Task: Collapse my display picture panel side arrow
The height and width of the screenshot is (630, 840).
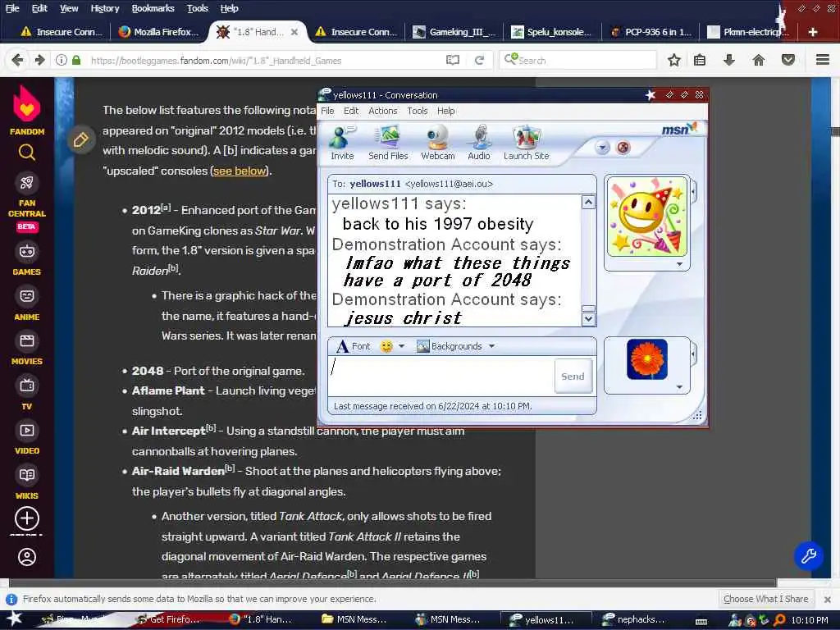Action: (694, 354)
